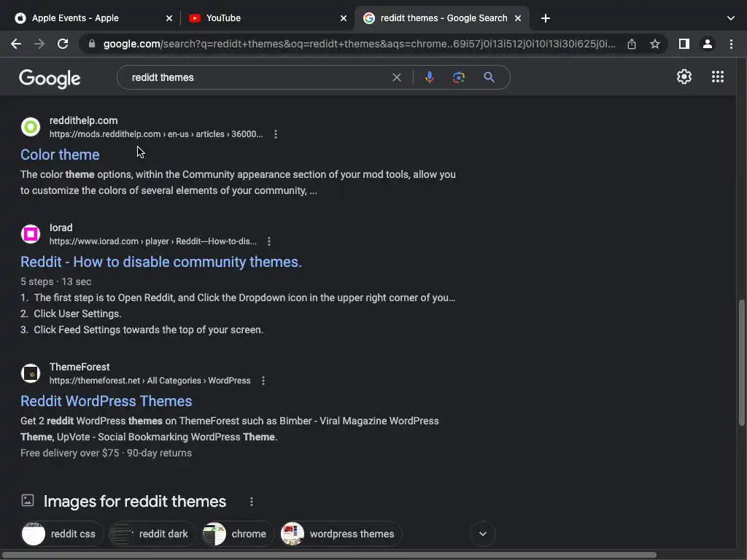
Task: Select the wordpress themes image chip
Action: 341,534
